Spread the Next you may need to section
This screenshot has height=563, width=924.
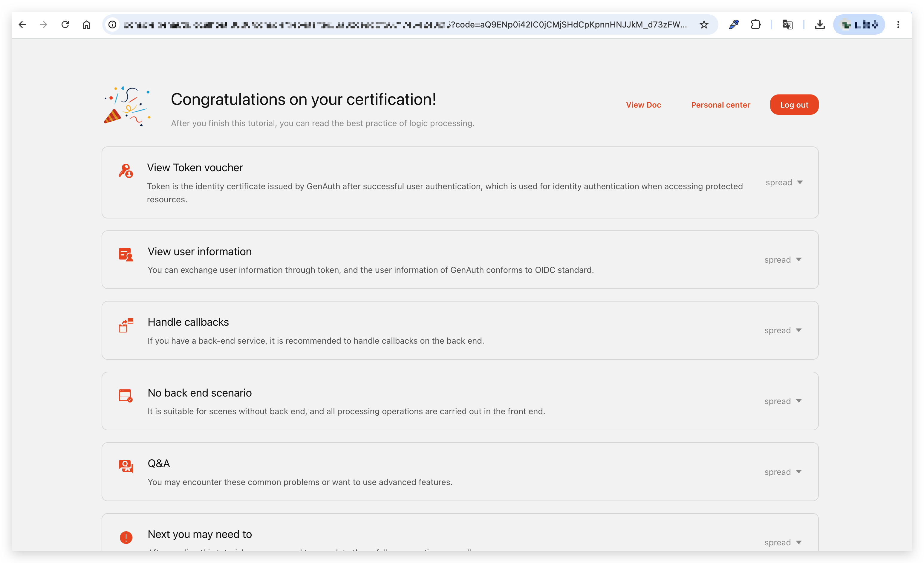click(783, 542)
